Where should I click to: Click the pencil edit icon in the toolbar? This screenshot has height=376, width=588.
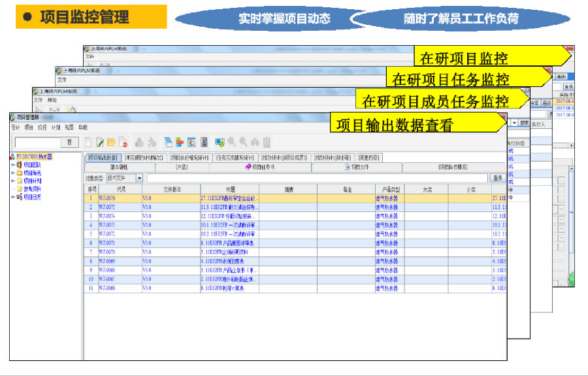coord(100,142)
